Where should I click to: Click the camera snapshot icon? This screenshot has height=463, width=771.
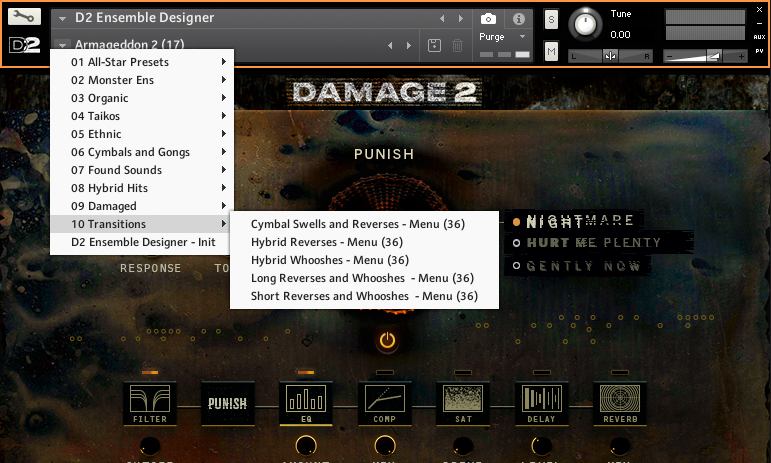click(488, 19)
